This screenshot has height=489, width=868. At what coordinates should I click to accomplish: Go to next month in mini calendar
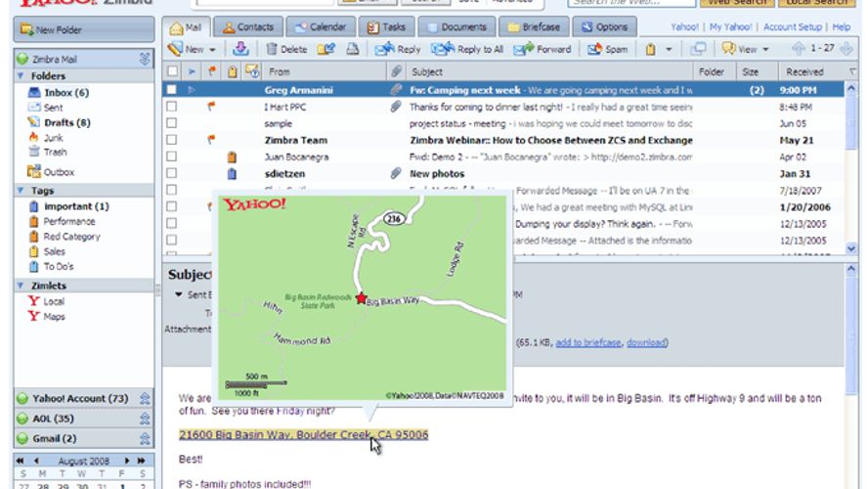pos(127,461)
